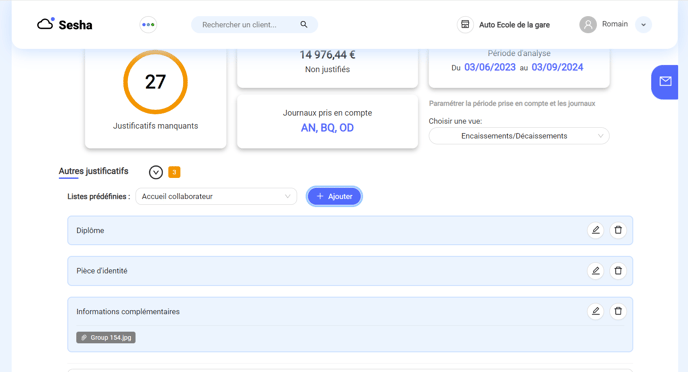Click the Non justifiés label
688x372 pixels.
pos(327,69)
